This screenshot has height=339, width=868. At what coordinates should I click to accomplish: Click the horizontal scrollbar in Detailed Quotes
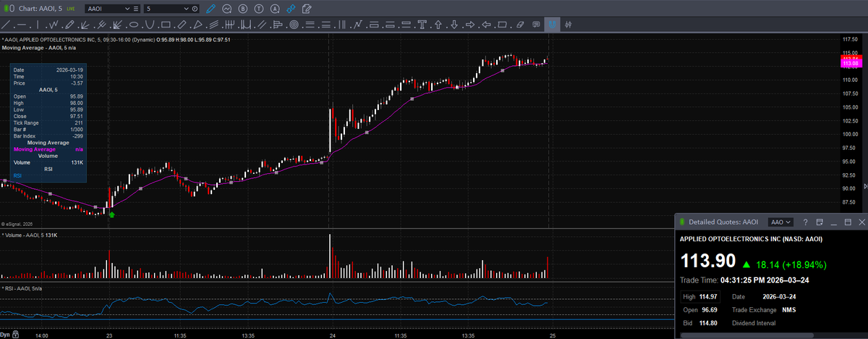(x=748, y=335)
